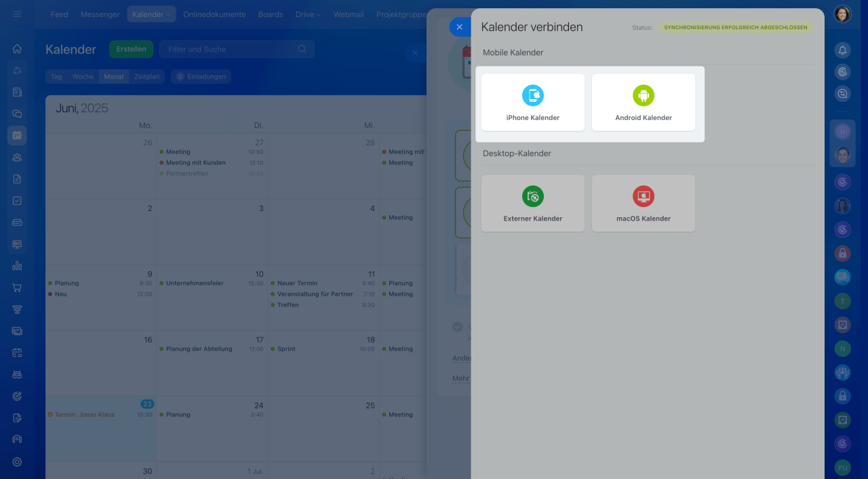Open Messenger in the top menu
Image resolution: width=868 pixels, height=479 pixels.
pos(100,14)
